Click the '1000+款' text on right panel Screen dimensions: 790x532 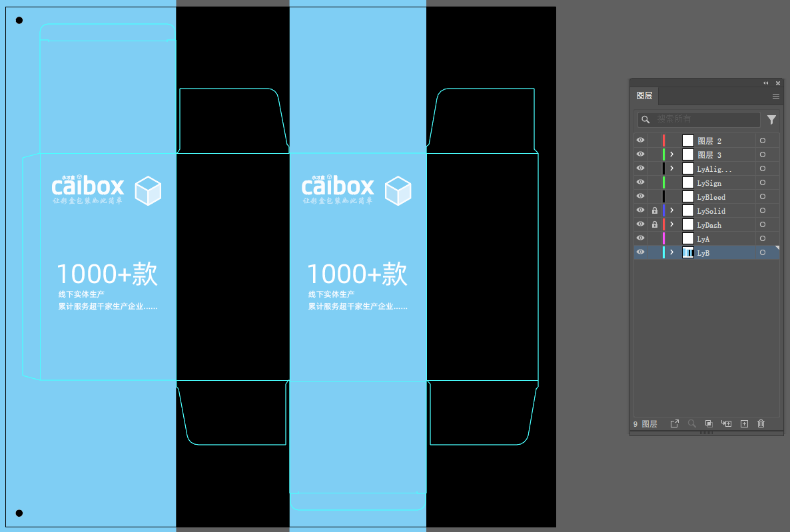tap(357, 274)
